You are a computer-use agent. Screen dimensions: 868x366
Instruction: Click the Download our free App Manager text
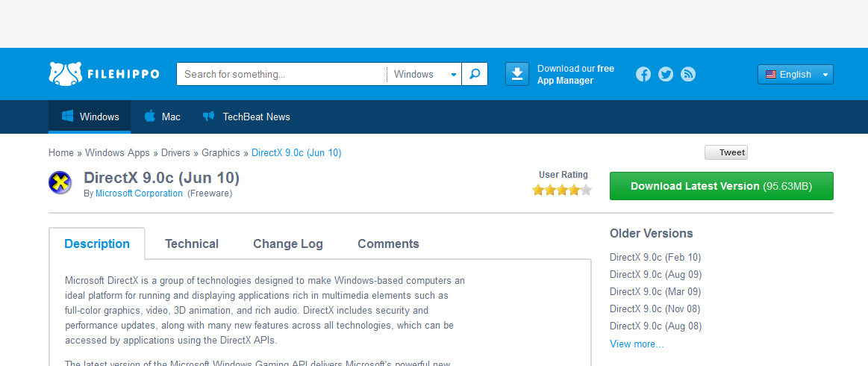[575, 74]
